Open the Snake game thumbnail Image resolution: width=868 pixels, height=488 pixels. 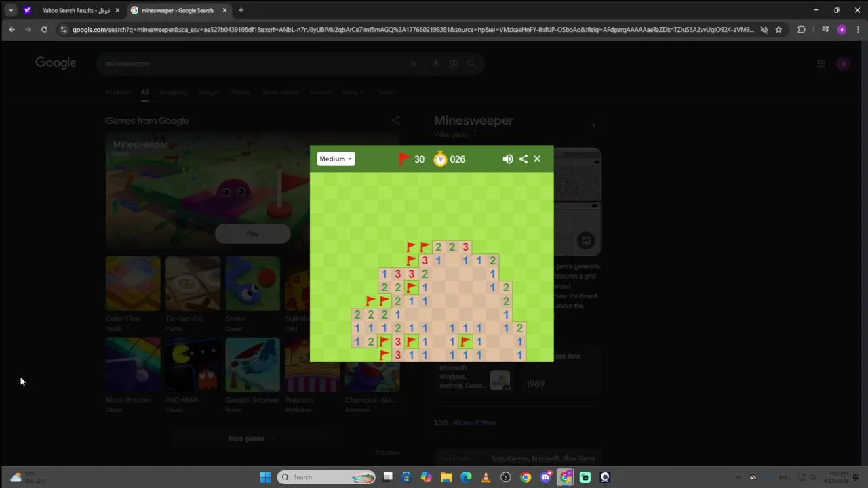point(252,283)
